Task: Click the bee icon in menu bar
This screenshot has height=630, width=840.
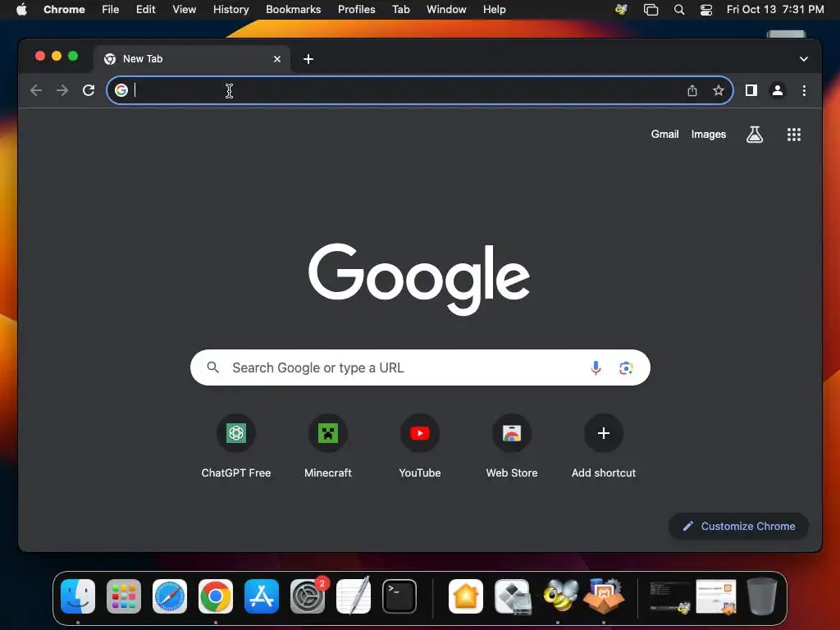Action: (x=621, y=10)
